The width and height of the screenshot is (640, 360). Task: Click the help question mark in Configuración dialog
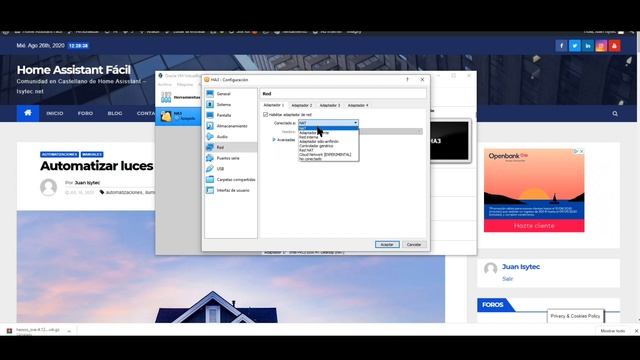407,80
